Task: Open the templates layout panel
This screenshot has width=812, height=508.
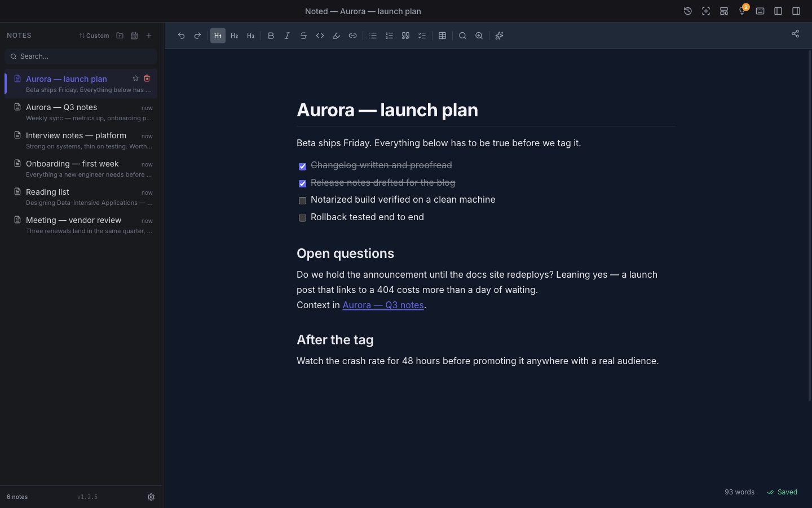Action: coord(724,11)
